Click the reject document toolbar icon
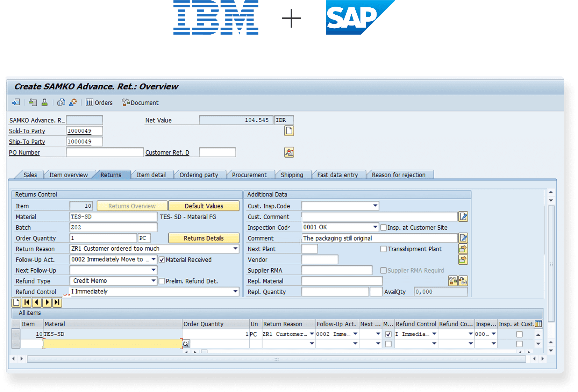This screenshot has width=578, height=392. pyautogui.click(x=73, y=102)
